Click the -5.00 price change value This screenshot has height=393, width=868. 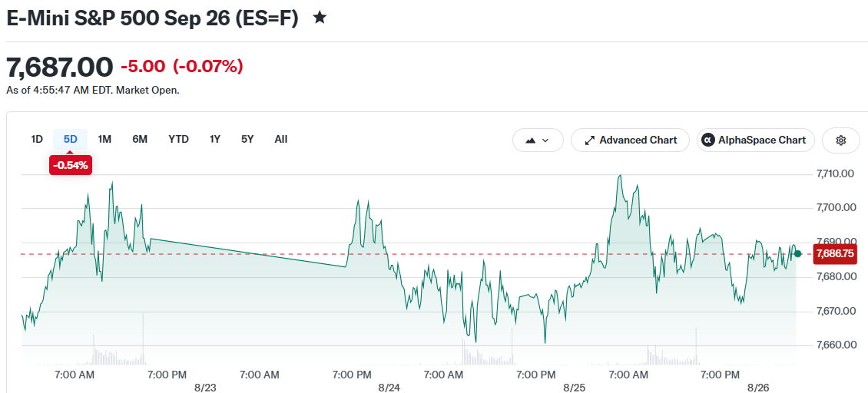[143, 67]
